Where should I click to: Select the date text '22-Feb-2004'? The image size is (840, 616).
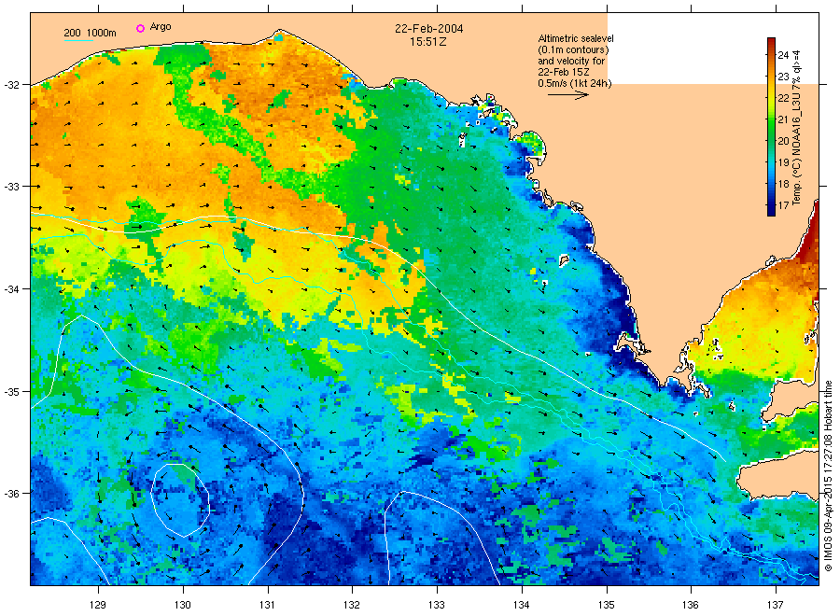click(x=428, y=28)
